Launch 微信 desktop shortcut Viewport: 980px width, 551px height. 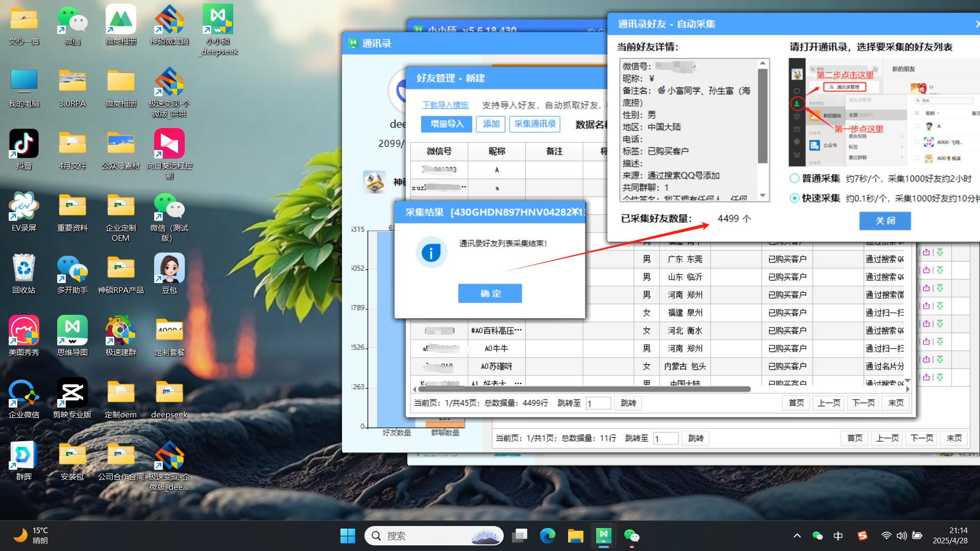[72, 26]
